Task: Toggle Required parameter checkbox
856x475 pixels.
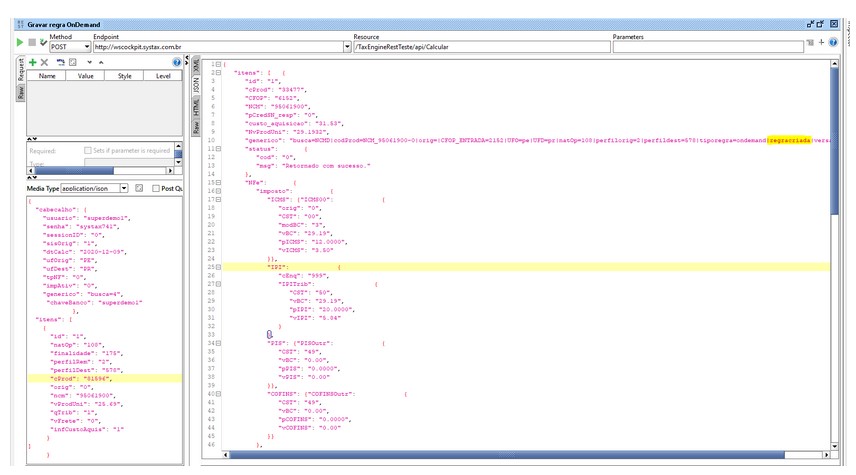Action: coord(87,150)
